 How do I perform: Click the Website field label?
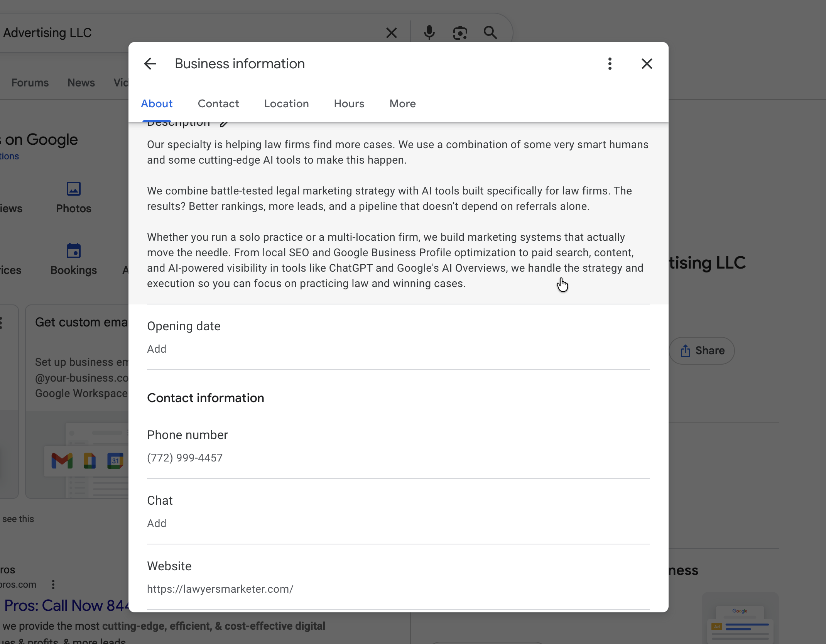tap(169, 566)
